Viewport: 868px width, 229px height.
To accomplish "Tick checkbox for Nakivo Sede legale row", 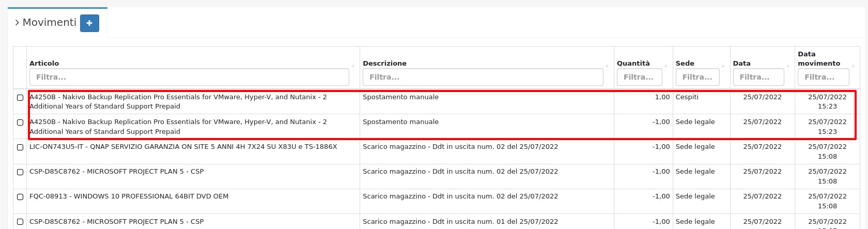I will [20, 123].
